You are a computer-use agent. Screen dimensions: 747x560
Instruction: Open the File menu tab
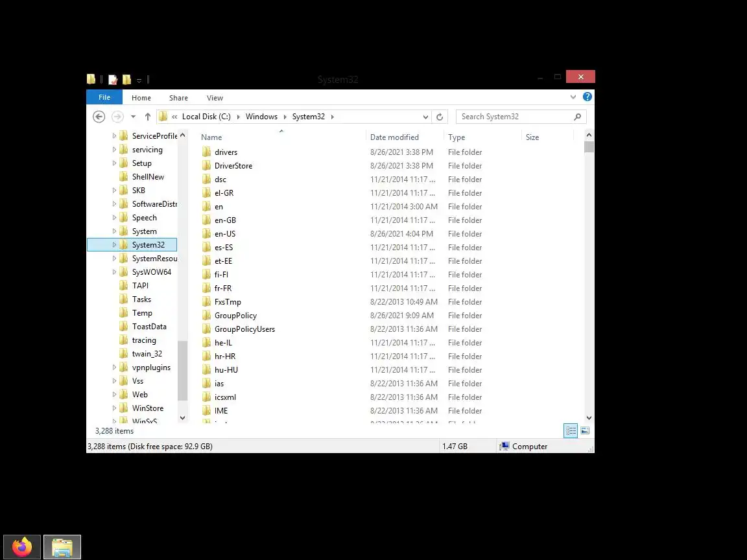tap(104, 97)
